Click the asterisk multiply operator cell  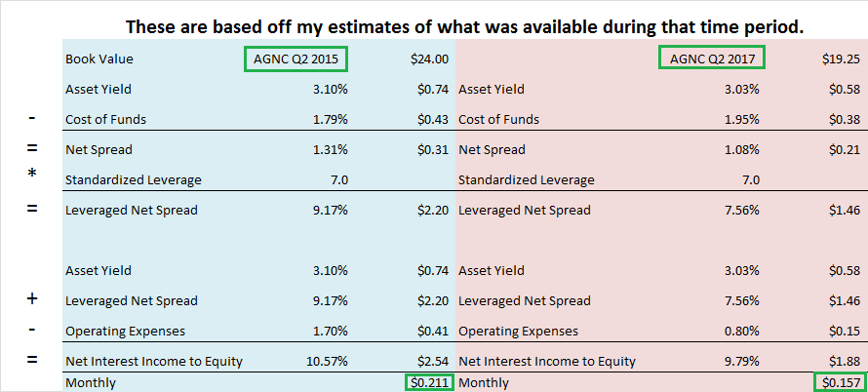[31, 174]
